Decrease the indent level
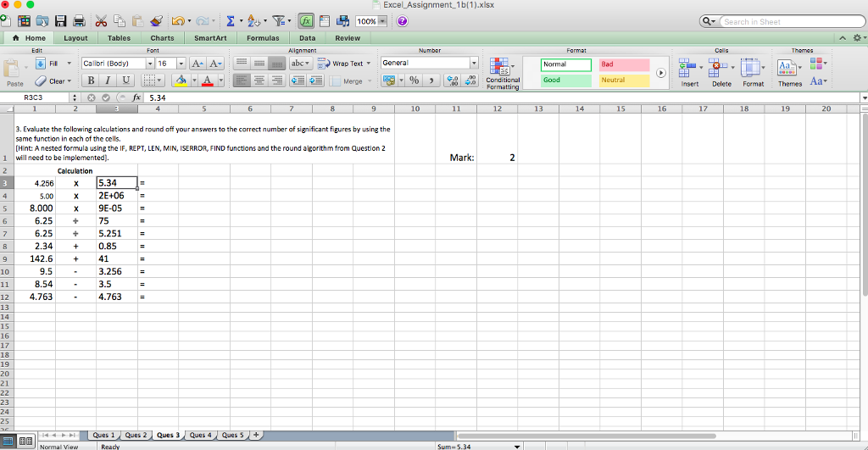The height and width of the screenshot is (450, 868). tap(298, 81)
